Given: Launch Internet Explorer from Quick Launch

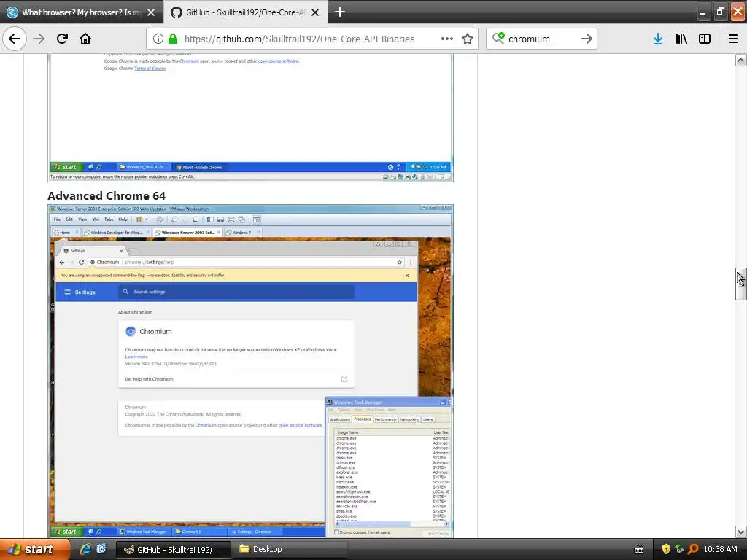Looking at the screenshot, I should tap(85, 549).
